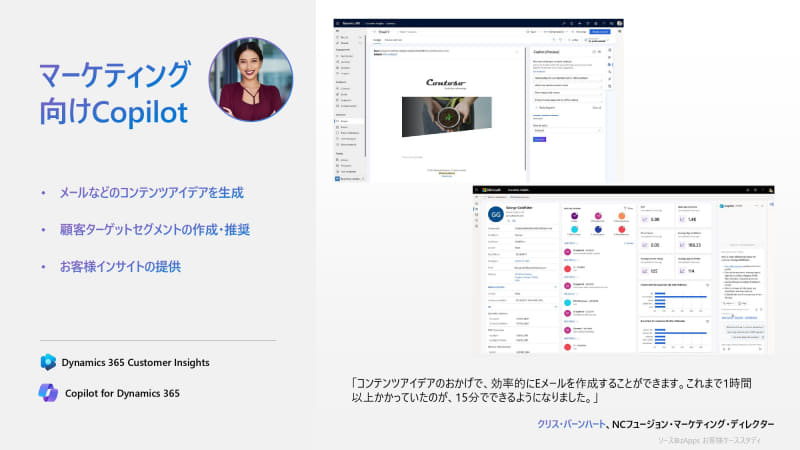Switch to the first tab of the email editor
800x450 pixels.
click(x=377, y=40)
